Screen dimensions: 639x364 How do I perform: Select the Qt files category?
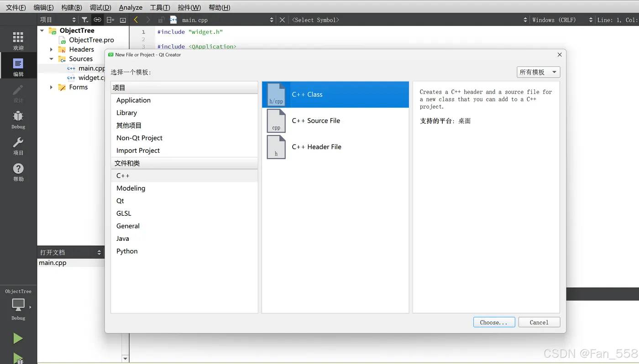184,201
